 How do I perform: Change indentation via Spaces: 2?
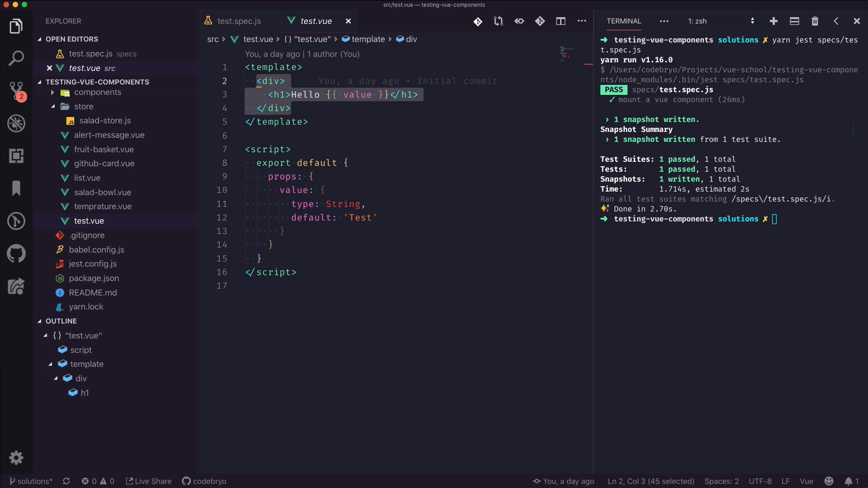point(722,481)
